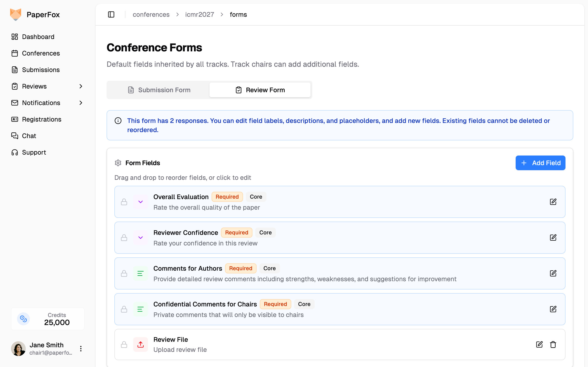Image resolution: width=588 pixels, height=367 pixels.
Task: Toggle the sidebar panel icon
Action: pos(111,14)
